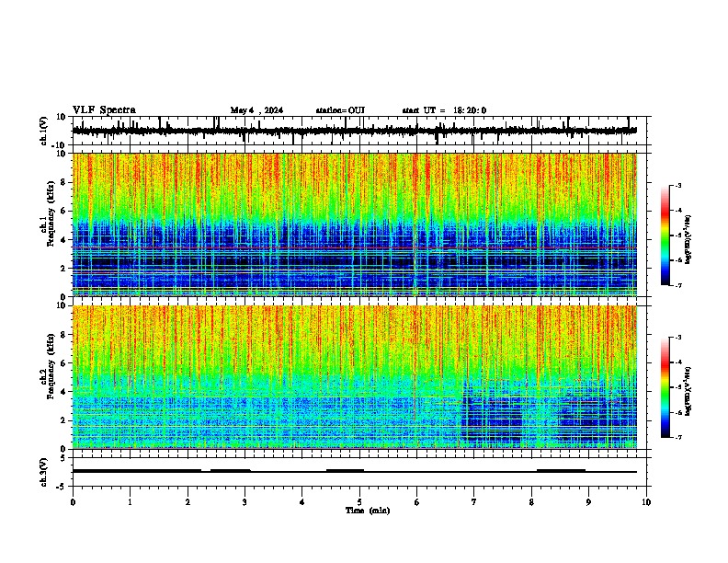Click the ch.3 thick bar segment between minutes 4.4 and 5.1
Screen dimensions: 728x563
[x=345, y=471]
